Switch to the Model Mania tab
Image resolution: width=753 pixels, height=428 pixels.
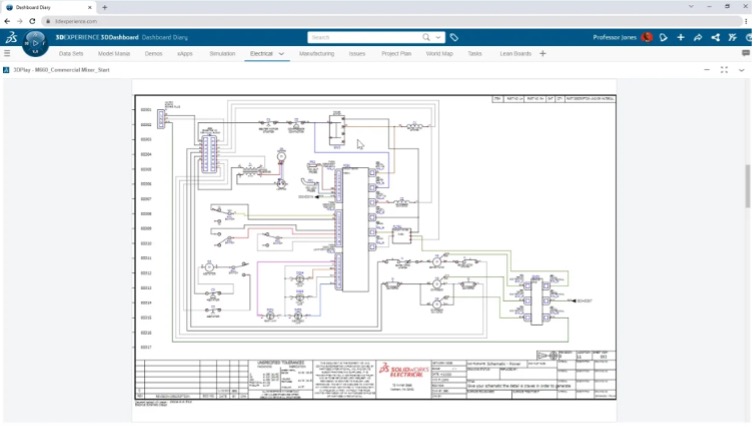tap(114, 54)
